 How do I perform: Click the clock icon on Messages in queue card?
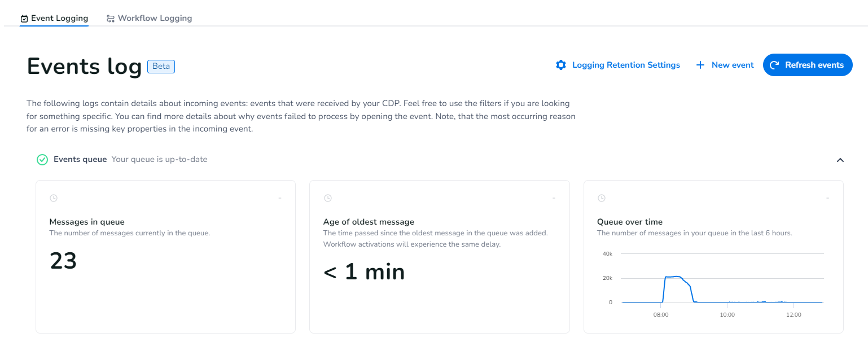(x=54, y=198)
